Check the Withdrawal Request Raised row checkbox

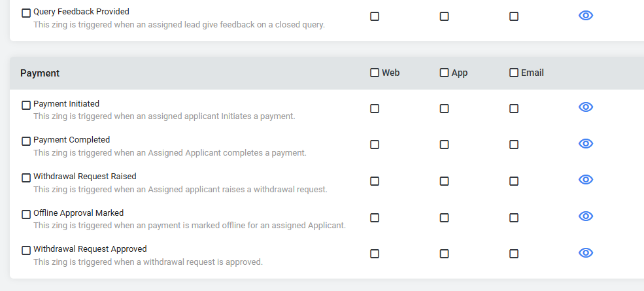pyautogui.click(x=26, y=178)
